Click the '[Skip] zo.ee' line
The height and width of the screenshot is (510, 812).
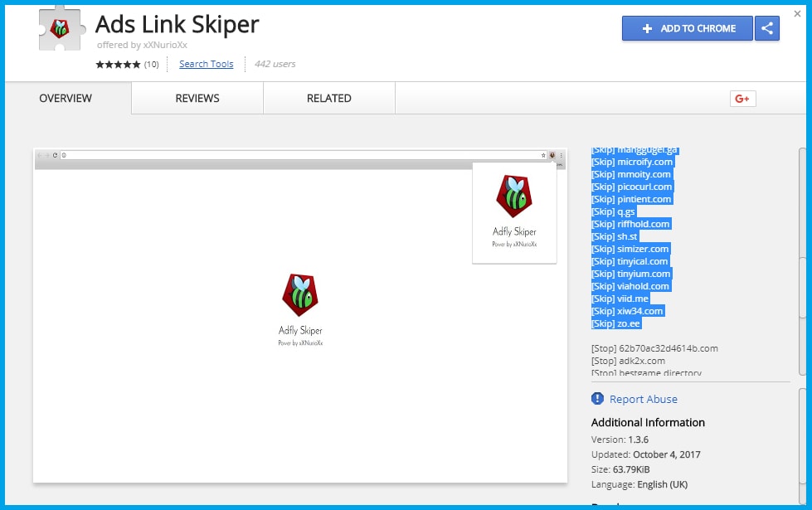615,323
